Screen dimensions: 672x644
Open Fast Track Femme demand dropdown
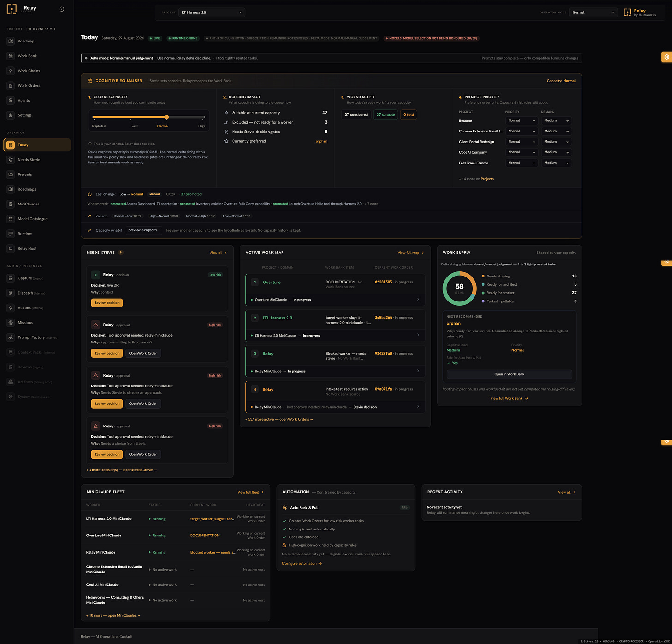[557, 163]
